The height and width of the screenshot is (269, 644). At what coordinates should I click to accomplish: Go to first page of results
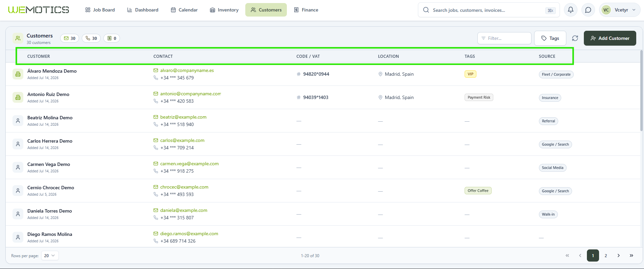567,255
